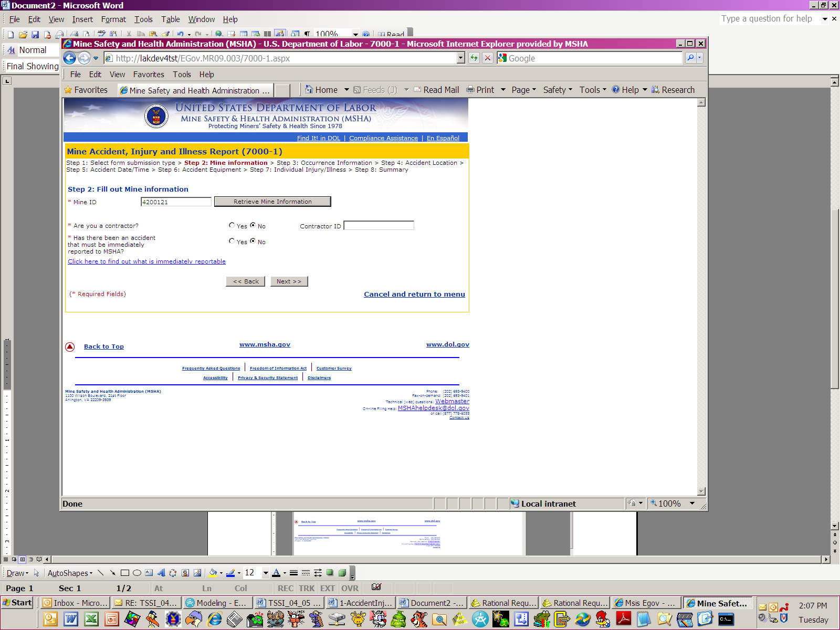Image resolution: width=840 pixels, height=630 pixels.
Task: Click the Read Mail icon in IE
Action: click(418, 90)
